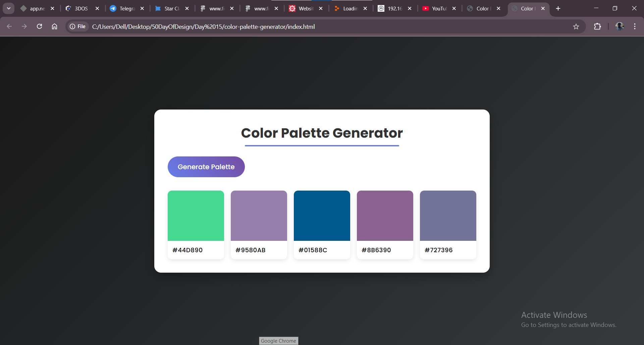Reload the page with the refresh icon
Viewport: 644px width, 345px height.
39,26
